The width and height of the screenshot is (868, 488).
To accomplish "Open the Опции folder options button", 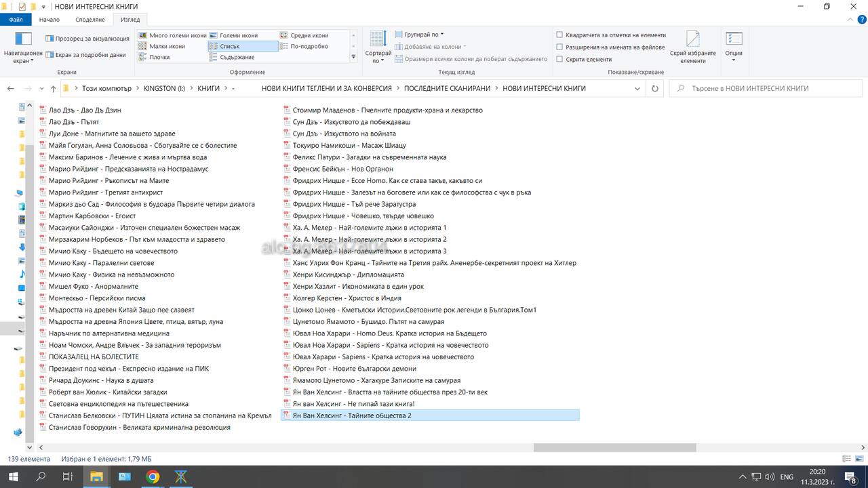I will click(734, 47).
